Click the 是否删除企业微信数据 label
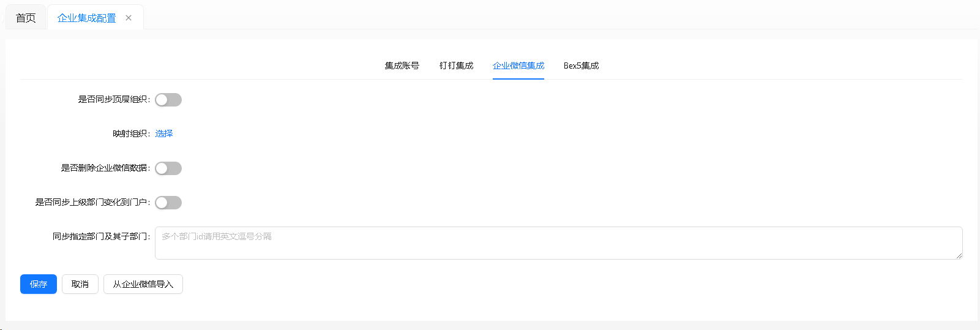Image resolution: width=980 pixels, height=330 pixels. [x=105, y=168]
